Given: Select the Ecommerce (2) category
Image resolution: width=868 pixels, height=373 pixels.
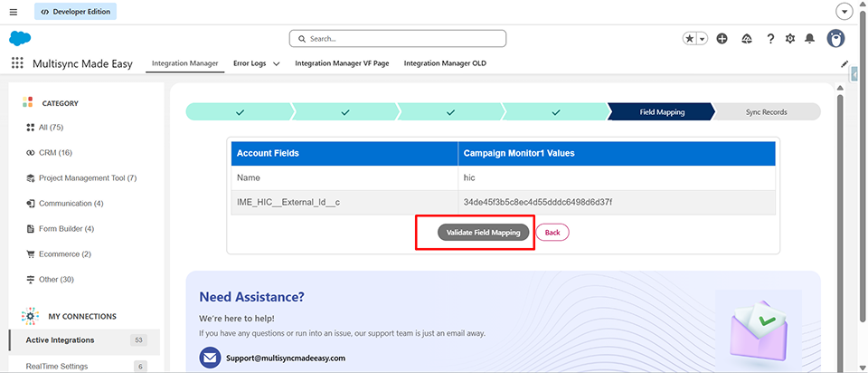Looking at the screenshot, I should (65, 253).
